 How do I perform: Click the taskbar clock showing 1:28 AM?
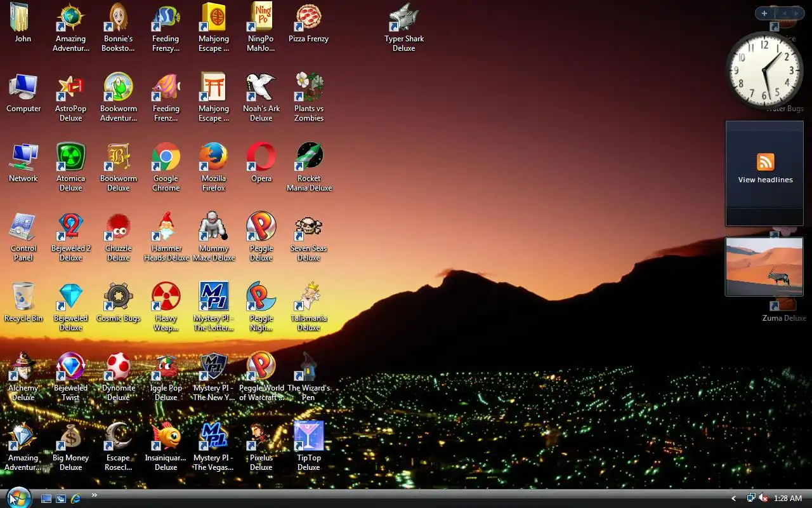[788, 498]
